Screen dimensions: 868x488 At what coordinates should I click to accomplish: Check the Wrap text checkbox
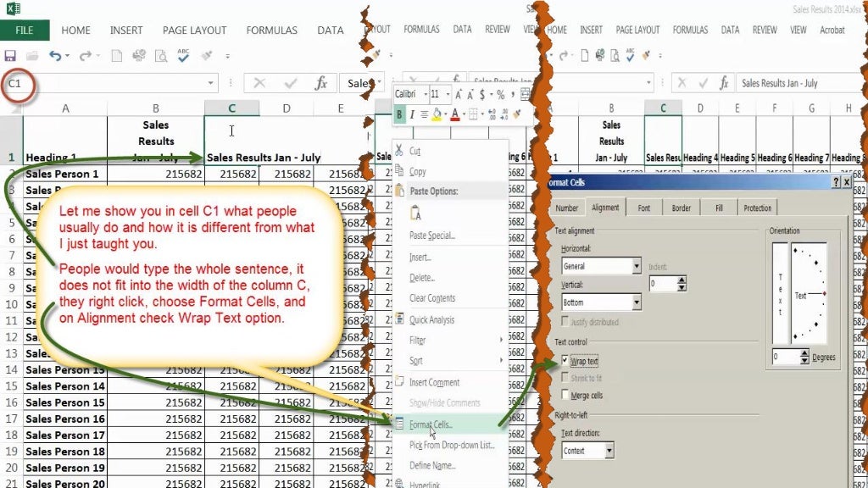point(565,361)
